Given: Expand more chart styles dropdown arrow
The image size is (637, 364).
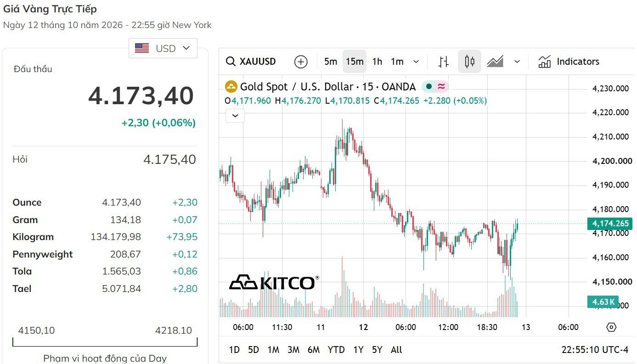Looking at the screenshot, I should pyautogui.click(x=517, y=62).
